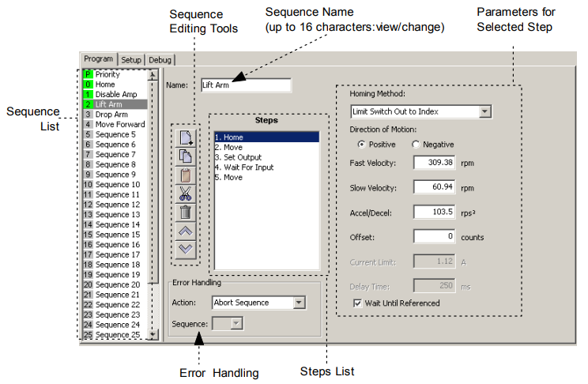The image size is (588, 384).
Task: Toggle the Wait Until Referenced checkbox
Action: (x=358, y=303)
